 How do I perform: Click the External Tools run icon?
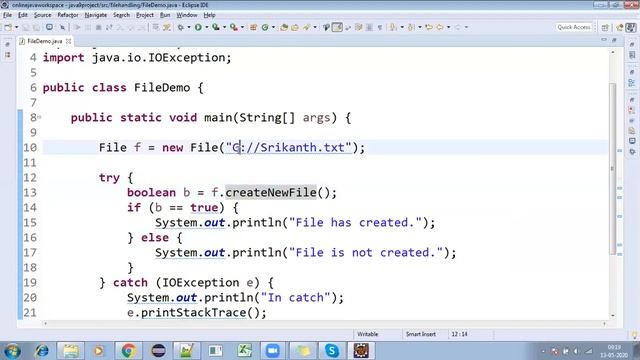pyautogui.click(x=234, y=27)
